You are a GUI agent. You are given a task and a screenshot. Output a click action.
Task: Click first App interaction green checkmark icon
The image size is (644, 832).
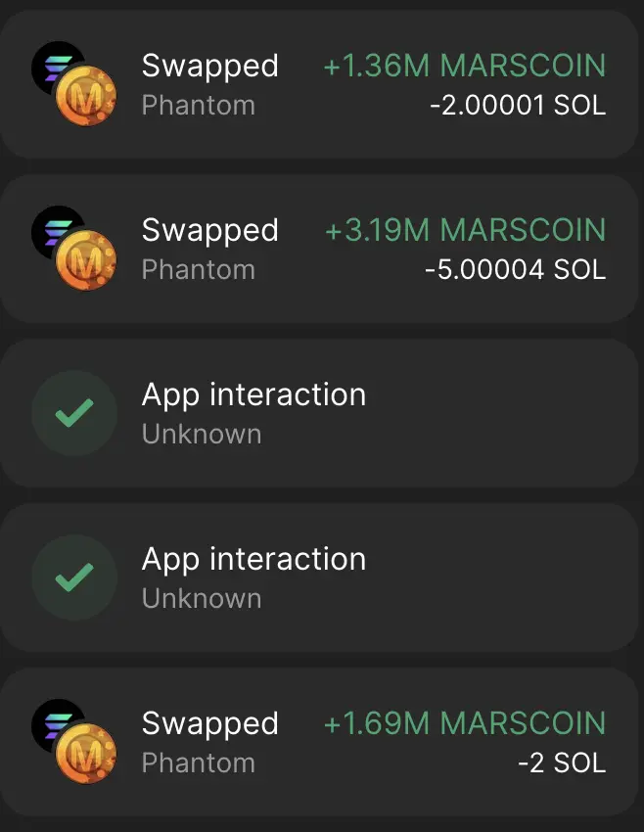(74, 413)
